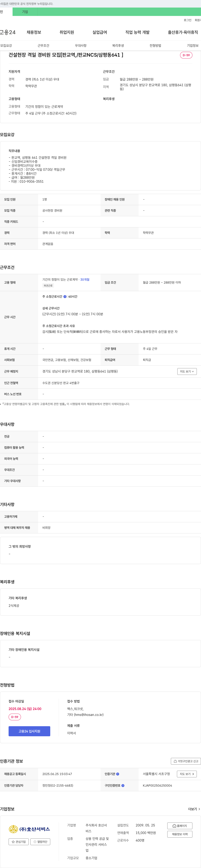Click the contact 정민정(02-2155-6683)

coord(58,785)
